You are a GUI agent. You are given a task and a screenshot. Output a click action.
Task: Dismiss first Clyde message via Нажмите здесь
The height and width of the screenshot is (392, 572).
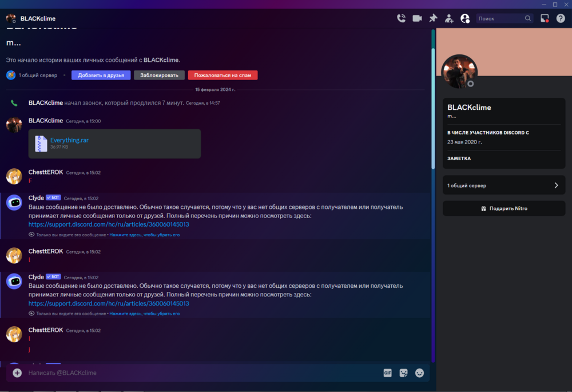145,235
